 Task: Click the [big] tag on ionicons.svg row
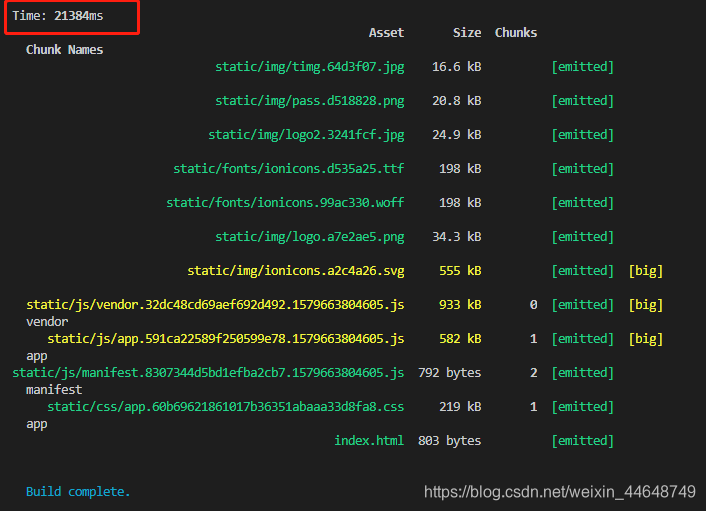tap(646, 271)
